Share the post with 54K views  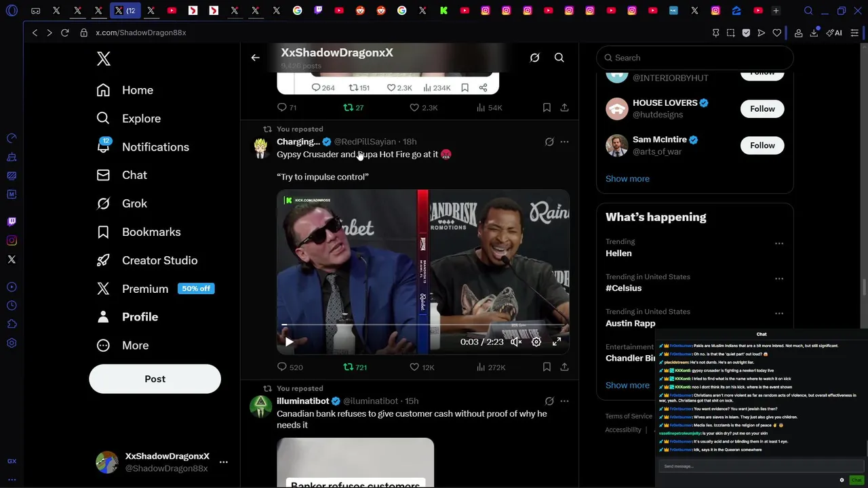pyautogui.click(x=564, y=108)
